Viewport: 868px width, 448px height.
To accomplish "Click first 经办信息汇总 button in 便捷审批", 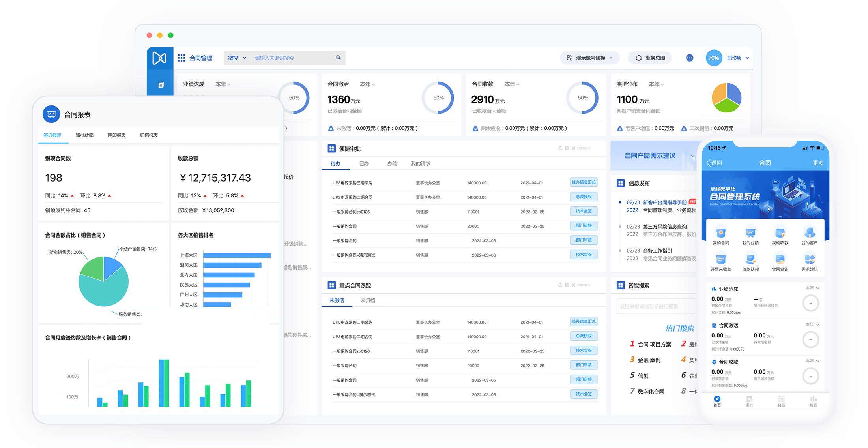I will click(x=584, y=182).
